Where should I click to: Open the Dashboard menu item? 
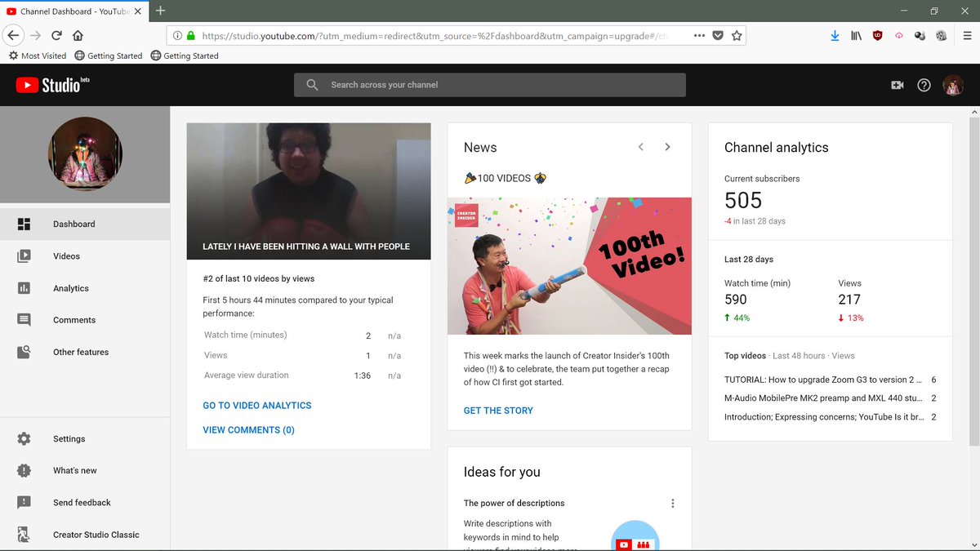point(85,224)
